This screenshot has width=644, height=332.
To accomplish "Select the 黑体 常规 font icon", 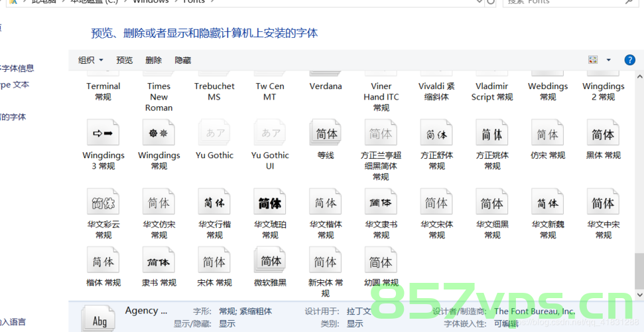I will [603, 133].
